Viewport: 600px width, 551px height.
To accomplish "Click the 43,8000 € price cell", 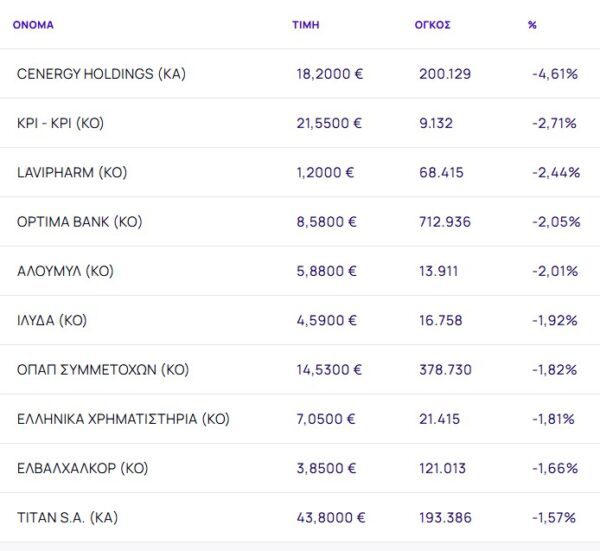I will tap(331, 518).
